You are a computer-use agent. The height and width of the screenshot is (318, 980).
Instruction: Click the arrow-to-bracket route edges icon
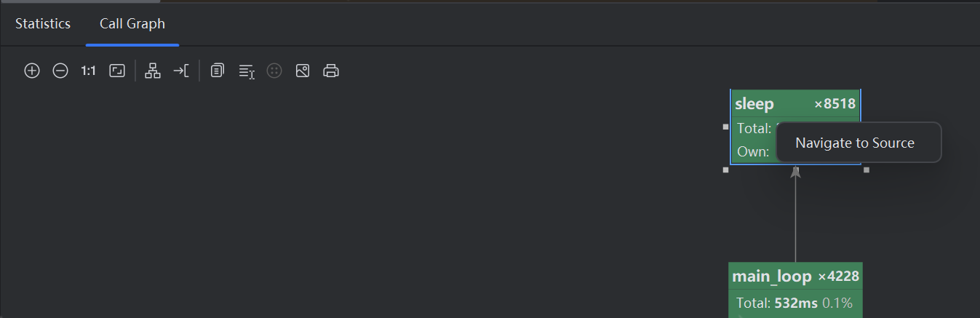[181, 71]
